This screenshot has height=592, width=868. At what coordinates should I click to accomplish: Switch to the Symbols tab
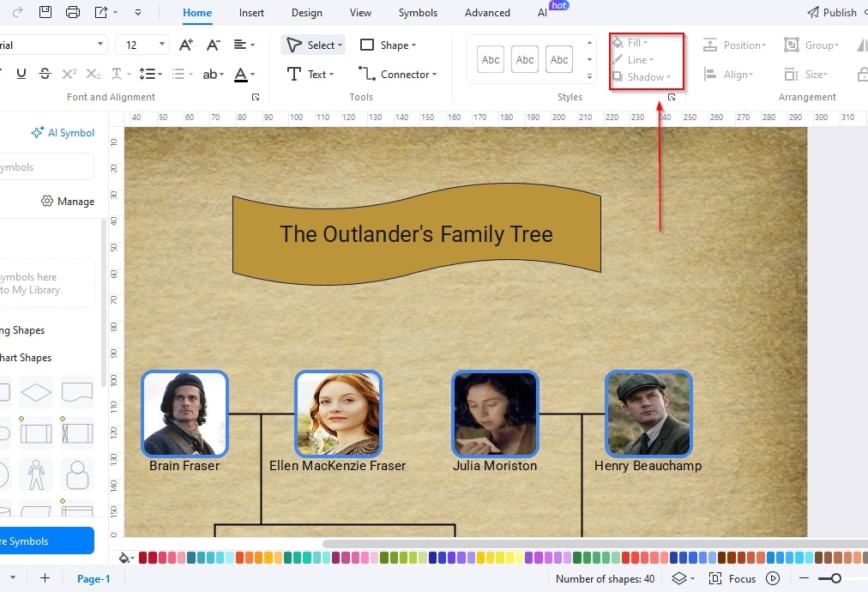point(418,12)
